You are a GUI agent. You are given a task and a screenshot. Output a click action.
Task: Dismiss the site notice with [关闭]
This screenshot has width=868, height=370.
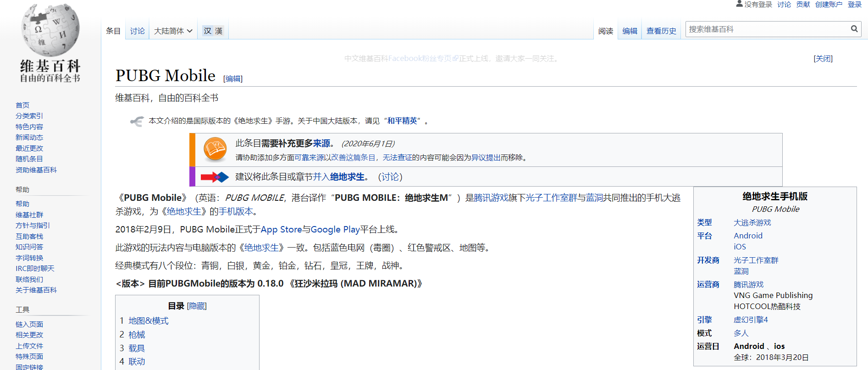pos(823,59)
